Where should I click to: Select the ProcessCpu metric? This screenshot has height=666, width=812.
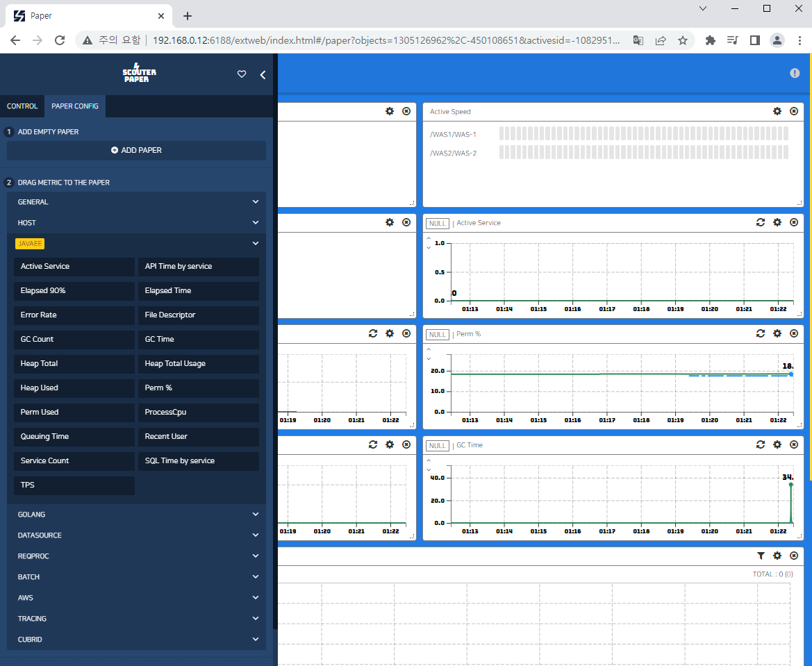click(x=199, y=412)
